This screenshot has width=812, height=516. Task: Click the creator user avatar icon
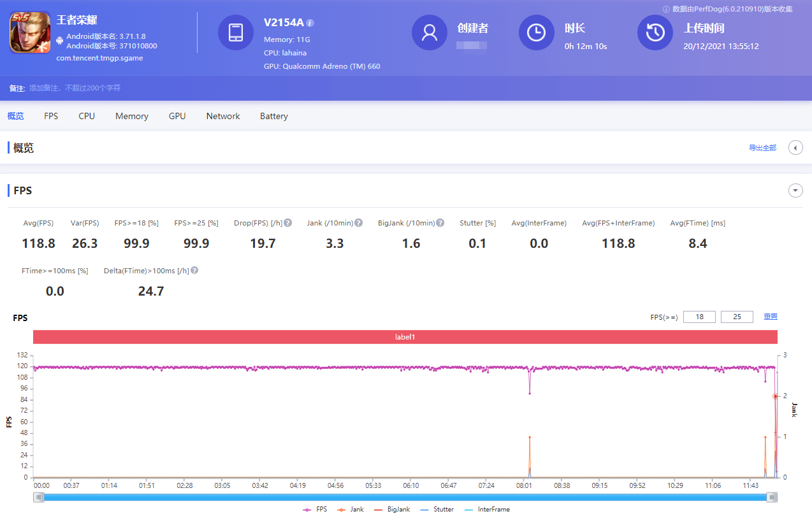pyautogui.click(x=430, y=32)
